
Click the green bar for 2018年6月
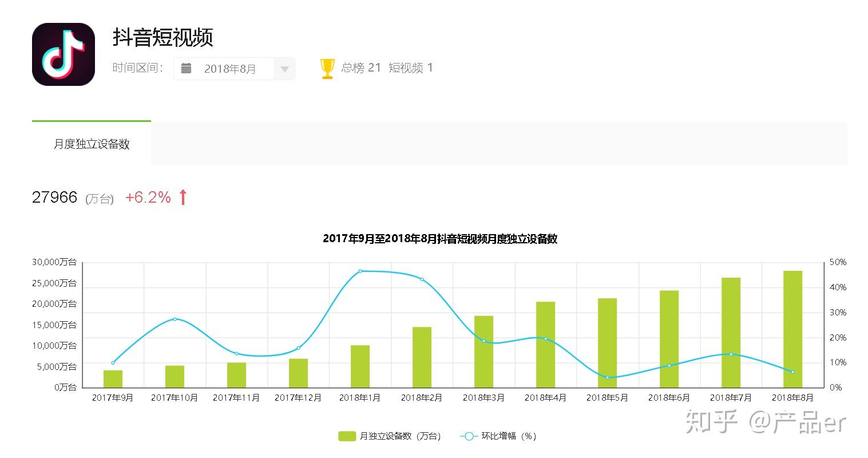pos(669,339)
